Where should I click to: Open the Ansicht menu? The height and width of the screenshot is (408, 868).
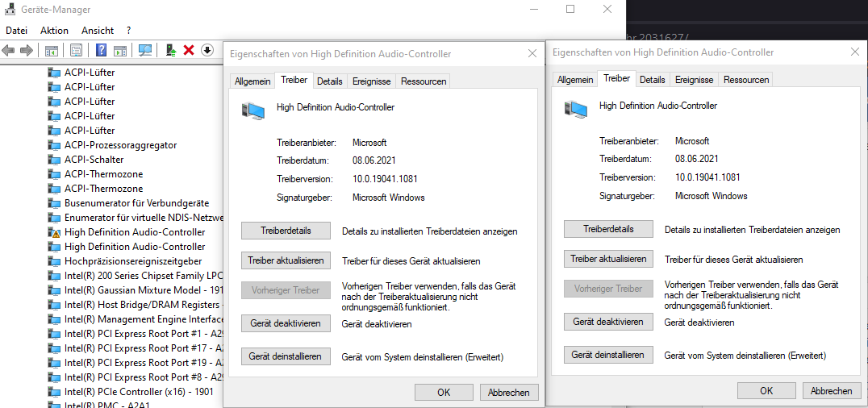click(x=98, y=31)
